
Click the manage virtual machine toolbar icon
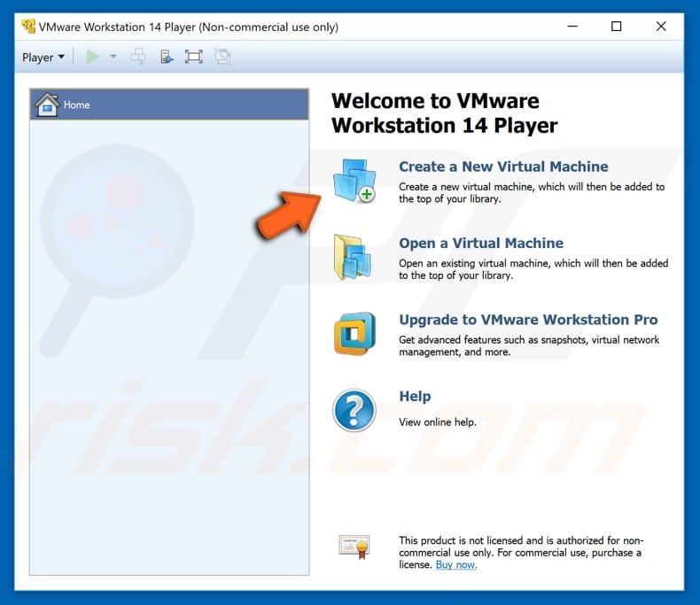tap(166, 57)
